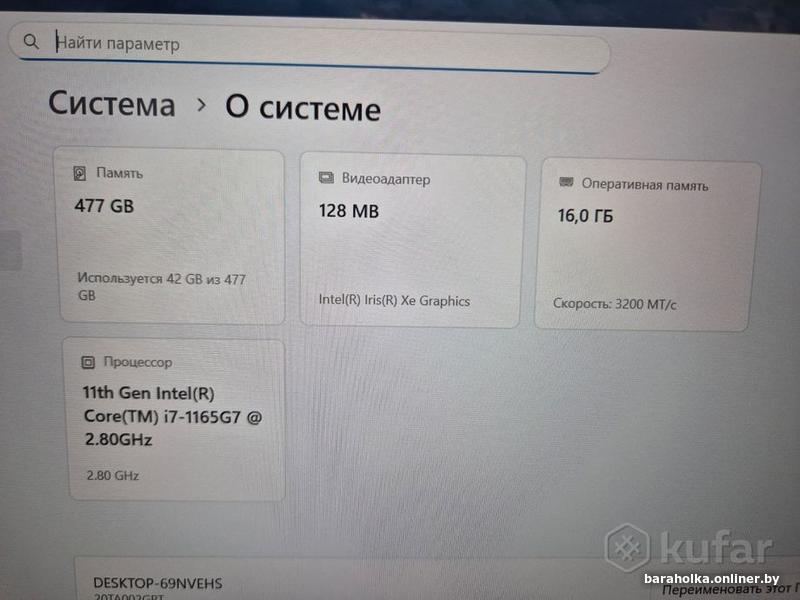Click the Видеоадаптер display icon
This screenshot has width=800, height=600.
click(x=326, y=178)
